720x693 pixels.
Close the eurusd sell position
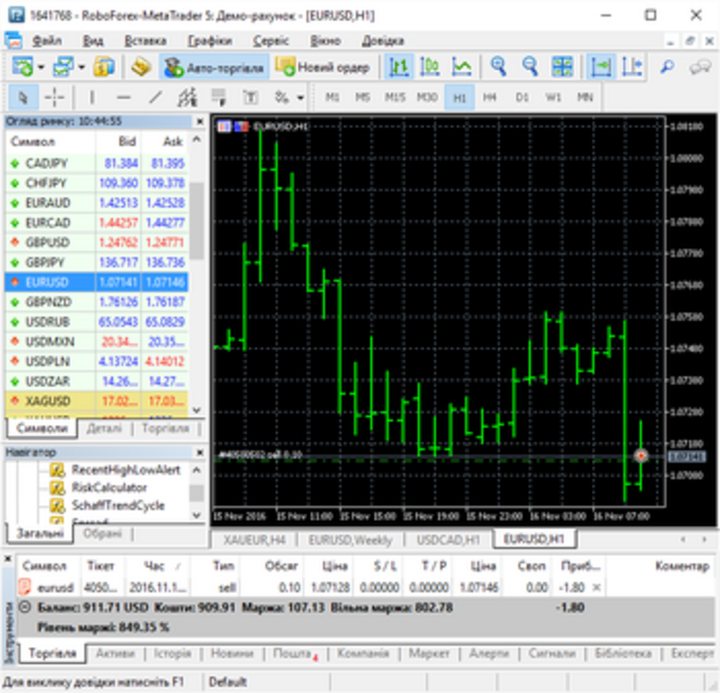coord(596,587)
